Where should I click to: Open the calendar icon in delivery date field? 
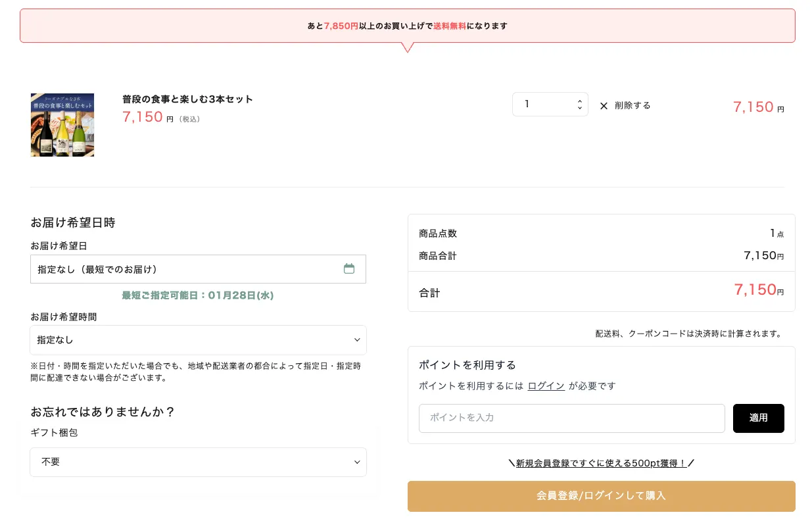coord(349,268)
